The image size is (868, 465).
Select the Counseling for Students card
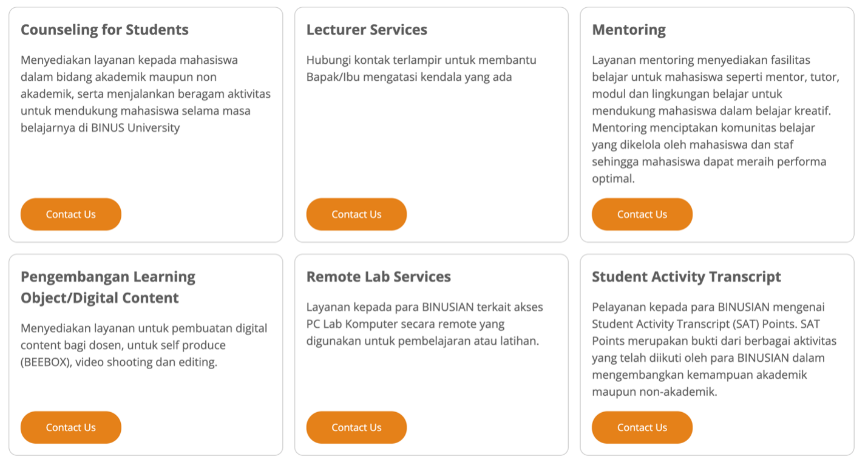click(x=146, y=121)
